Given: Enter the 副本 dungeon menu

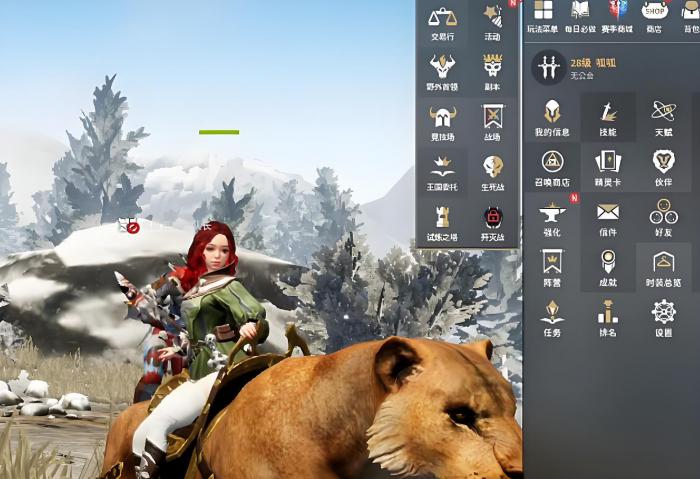Looking at the screenshot, I should click(492, 72).
